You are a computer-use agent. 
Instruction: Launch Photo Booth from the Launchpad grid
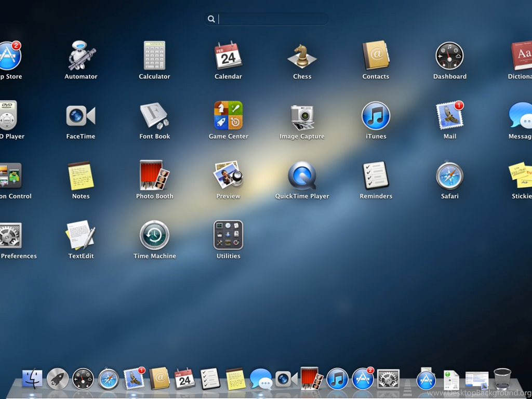(154, 175)
